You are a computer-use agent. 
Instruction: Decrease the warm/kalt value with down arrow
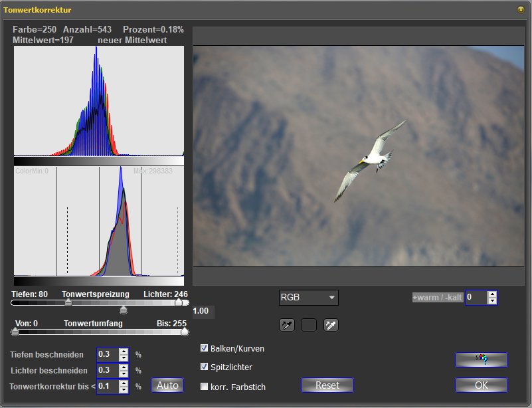click(492, 301)
